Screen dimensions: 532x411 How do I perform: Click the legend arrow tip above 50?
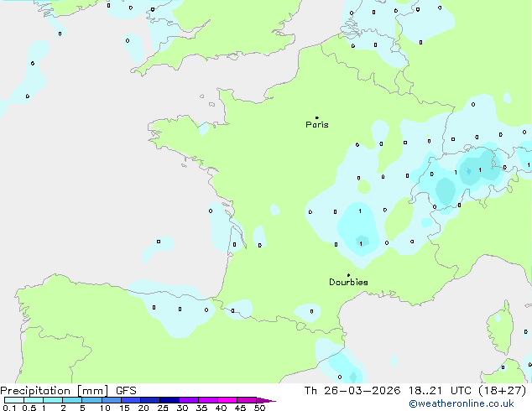pos(266,400)
